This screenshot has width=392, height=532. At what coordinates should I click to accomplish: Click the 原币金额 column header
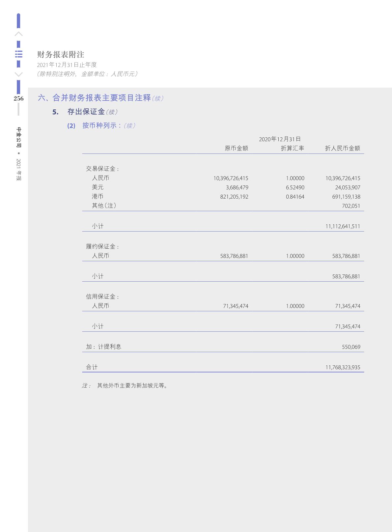coord(236,148)
